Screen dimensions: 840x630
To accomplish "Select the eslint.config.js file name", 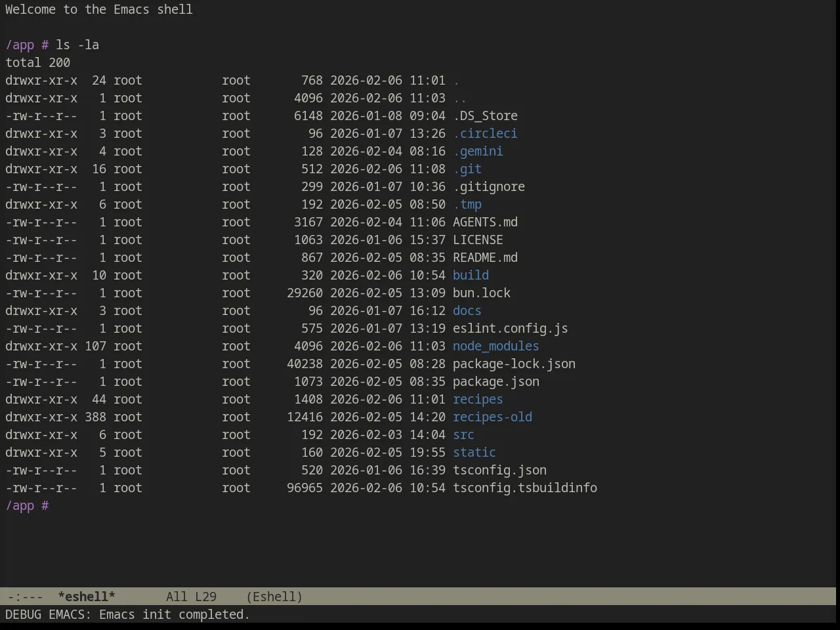I will coord(511,328).
